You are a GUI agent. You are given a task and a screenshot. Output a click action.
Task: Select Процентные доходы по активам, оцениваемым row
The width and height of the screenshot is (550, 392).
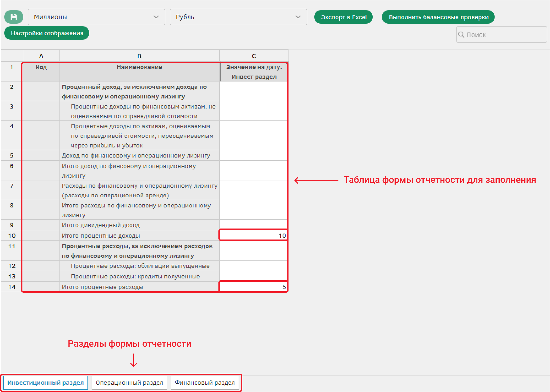139,136
